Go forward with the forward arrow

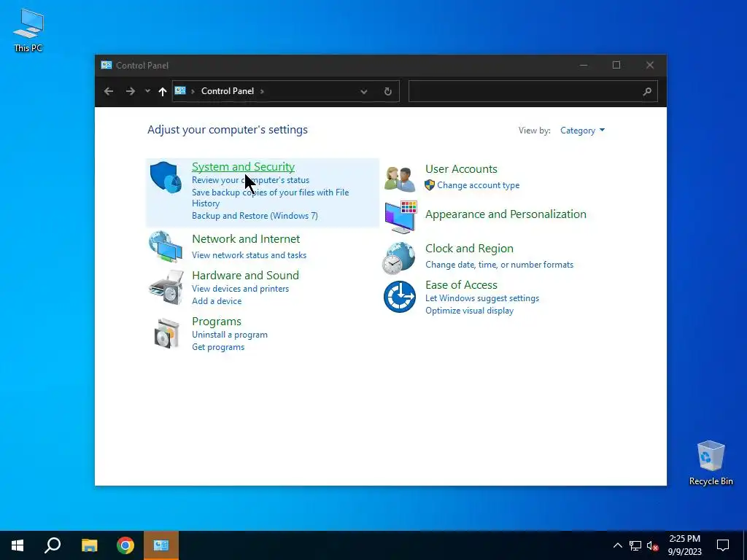(130, 91)
